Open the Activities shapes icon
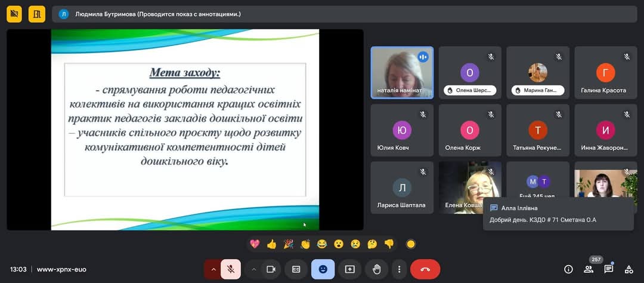The width and height of the screenshot is (644, 283). tap(628, 269)
